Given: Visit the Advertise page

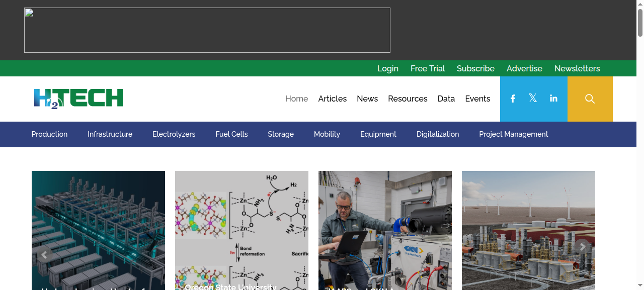Looking at the screenshot, I should (524, 68).
